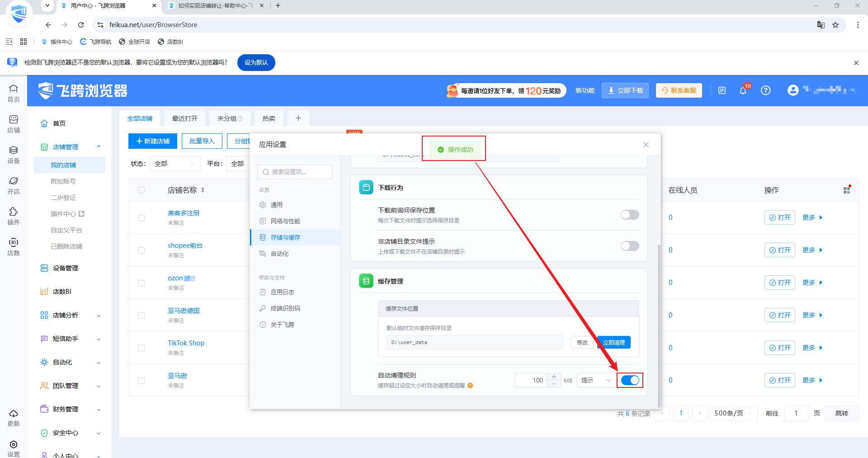The image size is (868, 458).
Task: Click the 新建店铺 button
Action: click(x=153, y=141)
